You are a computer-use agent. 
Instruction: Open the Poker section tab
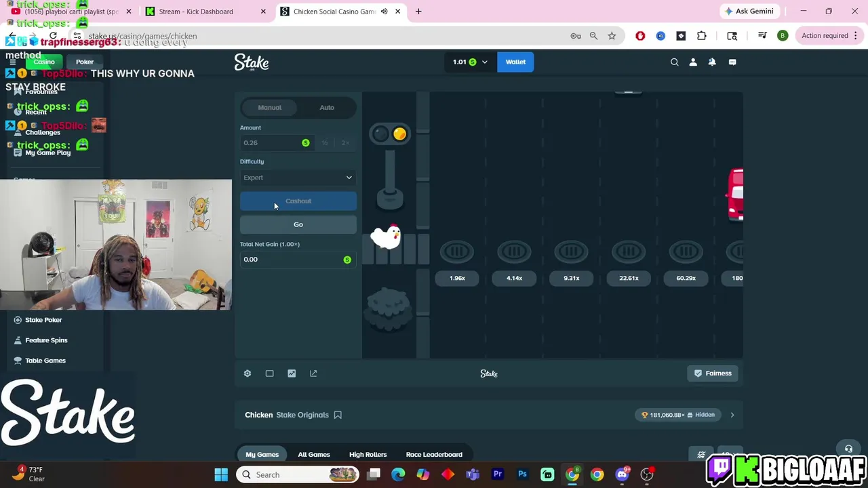85,62
